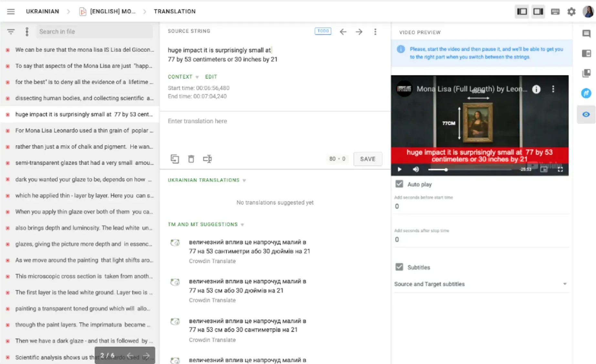Viewport: 596px width, 364px height.
Task: Click the Enter translation here field
Action: (275, 129)
